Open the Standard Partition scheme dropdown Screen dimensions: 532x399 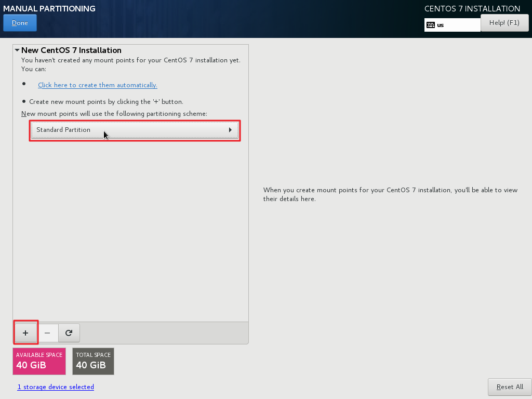[135, 130]
